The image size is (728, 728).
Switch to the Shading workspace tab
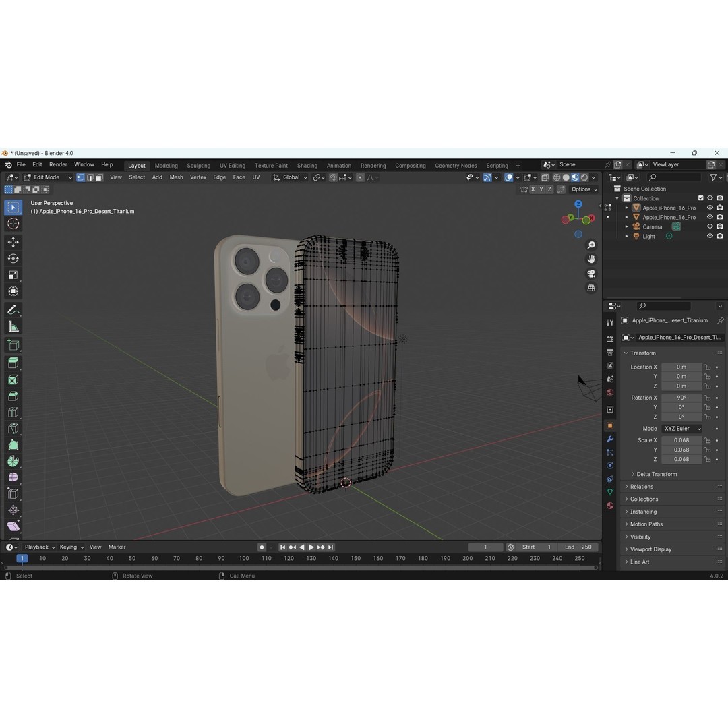[307, 166]
